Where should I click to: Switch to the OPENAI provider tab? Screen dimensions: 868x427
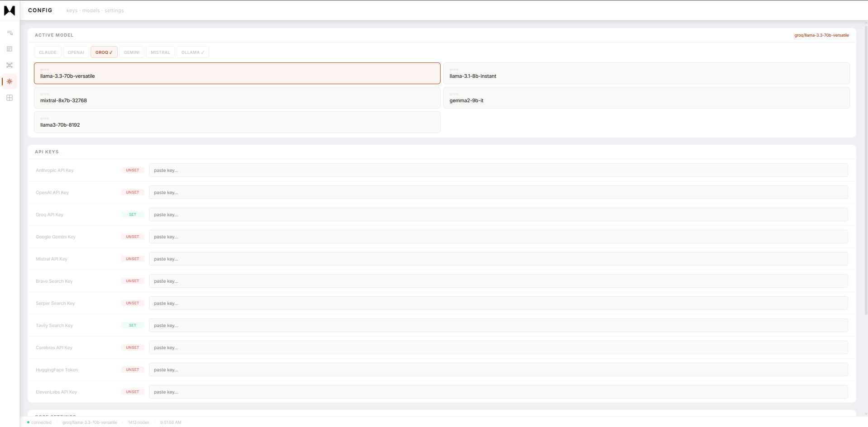tap(76, 52)
